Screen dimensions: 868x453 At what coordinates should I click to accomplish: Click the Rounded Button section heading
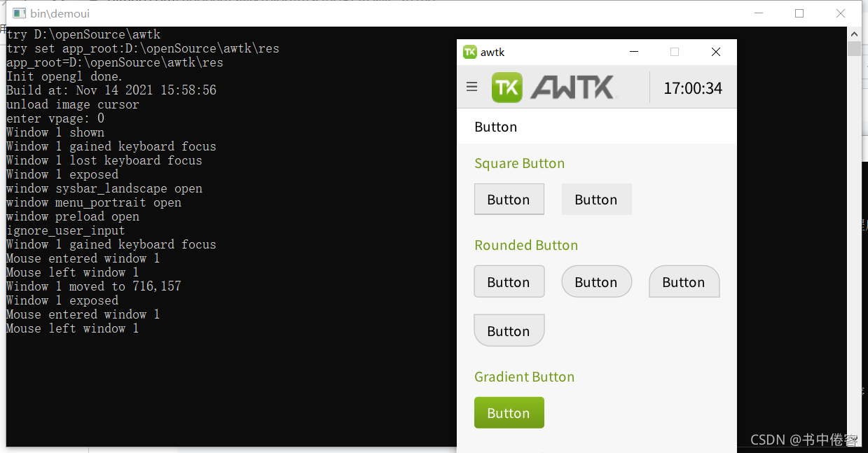[x=526, y=245]
